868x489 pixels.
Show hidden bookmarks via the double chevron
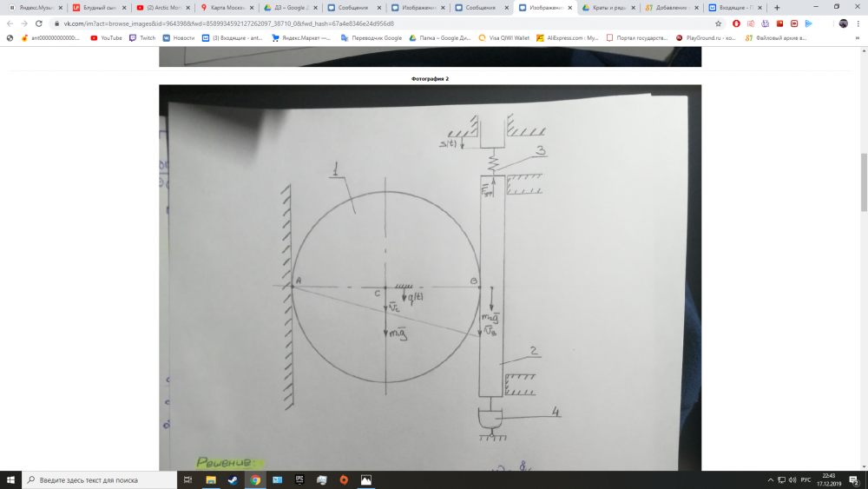point(858,38)
